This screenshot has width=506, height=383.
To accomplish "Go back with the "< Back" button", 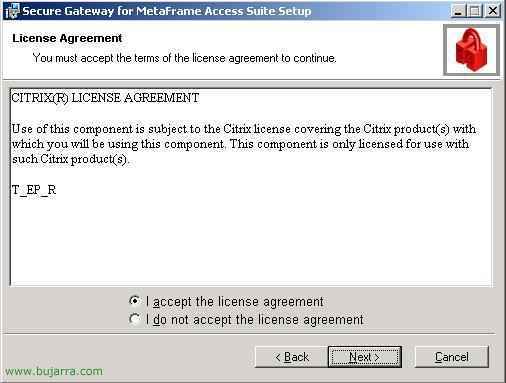I will pyautogui.click(x=291, y=357).
